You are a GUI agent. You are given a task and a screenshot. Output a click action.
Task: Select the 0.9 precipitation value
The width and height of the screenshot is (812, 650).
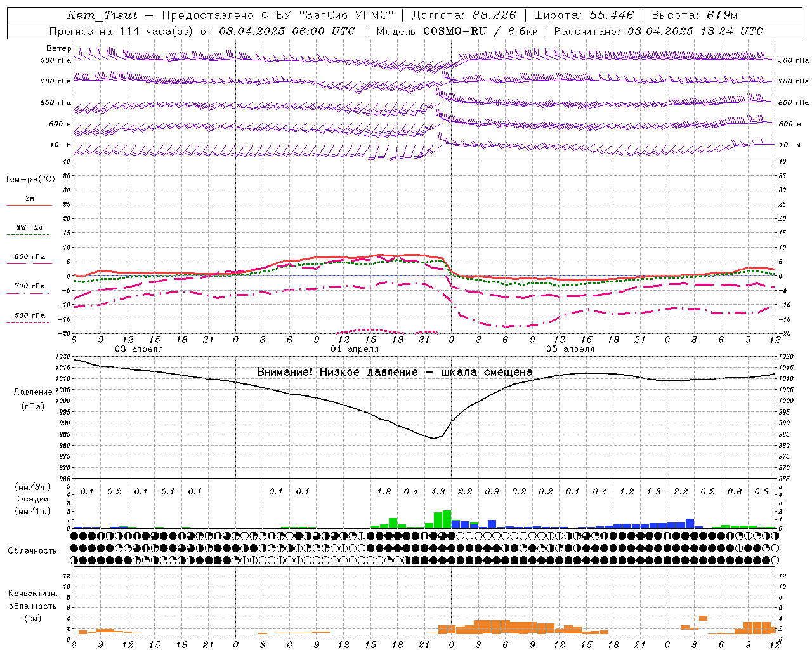(x=492, y=492)
